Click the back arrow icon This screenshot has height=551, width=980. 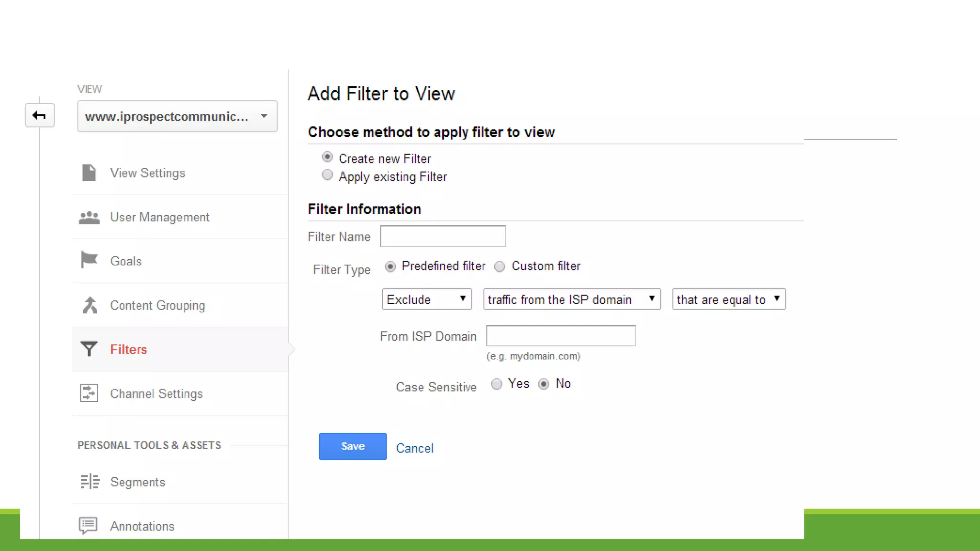point(39,115)
